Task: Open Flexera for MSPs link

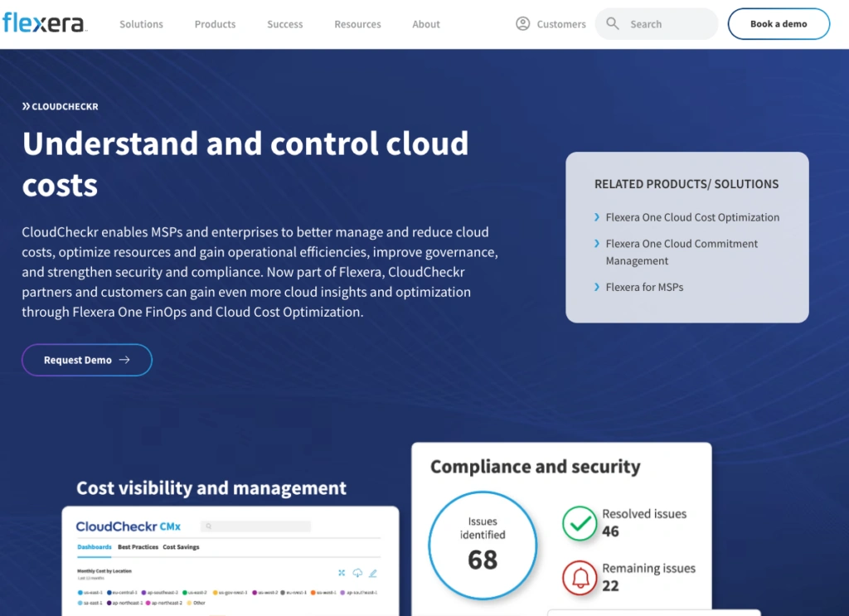Action: click(644, 287)
